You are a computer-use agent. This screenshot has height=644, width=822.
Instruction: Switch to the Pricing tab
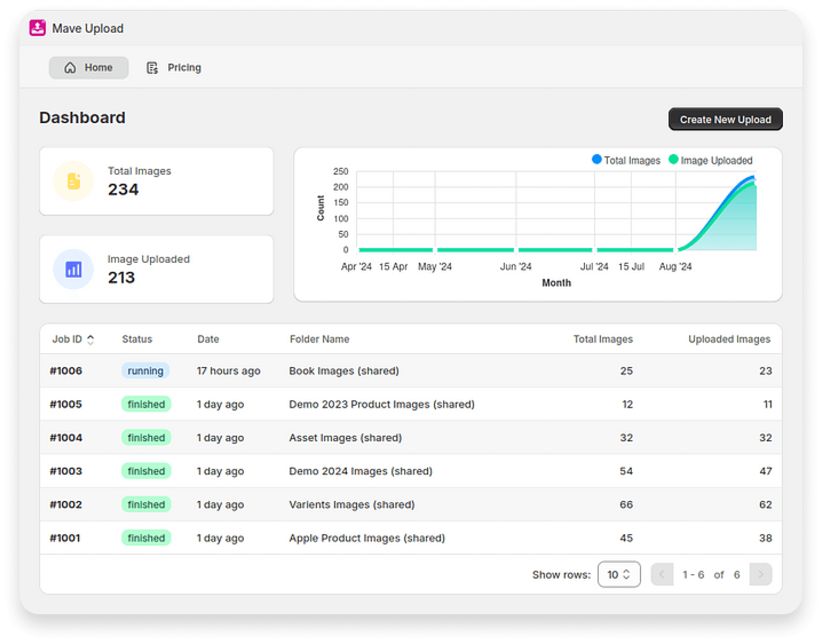coord(174,67)
